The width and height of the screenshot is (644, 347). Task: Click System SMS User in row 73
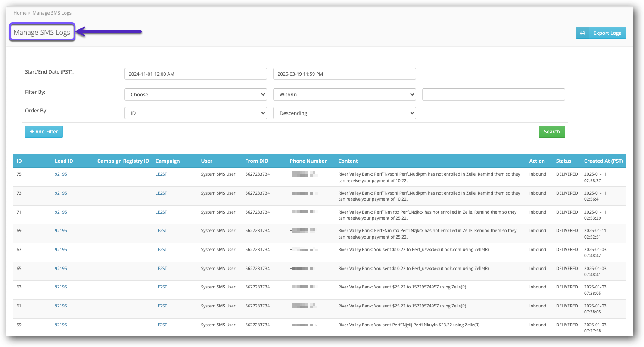218,193
